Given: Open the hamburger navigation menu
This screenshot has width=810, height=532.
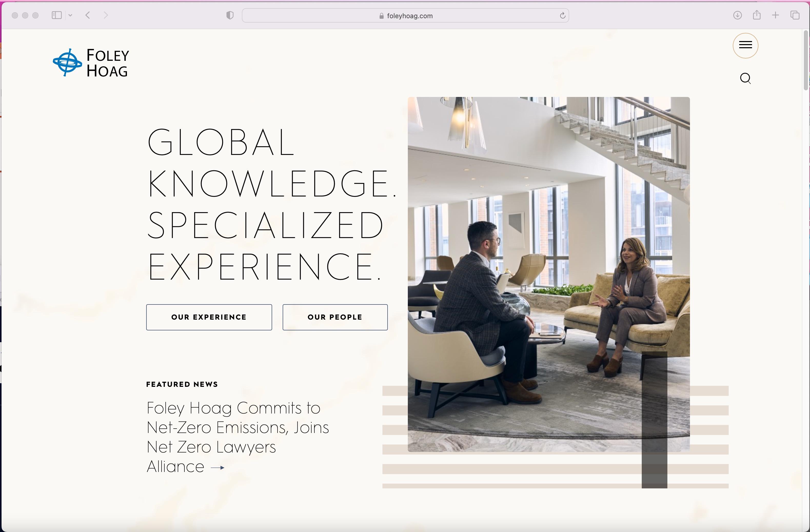Looking at the screenshot, I should [745, 45].
